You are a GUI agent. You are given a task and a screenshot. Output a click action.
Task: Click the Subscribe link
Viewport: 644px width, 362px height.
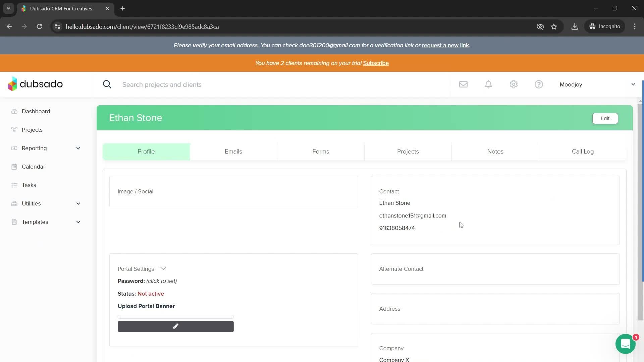pyautogui.click(x=376, y=63)
